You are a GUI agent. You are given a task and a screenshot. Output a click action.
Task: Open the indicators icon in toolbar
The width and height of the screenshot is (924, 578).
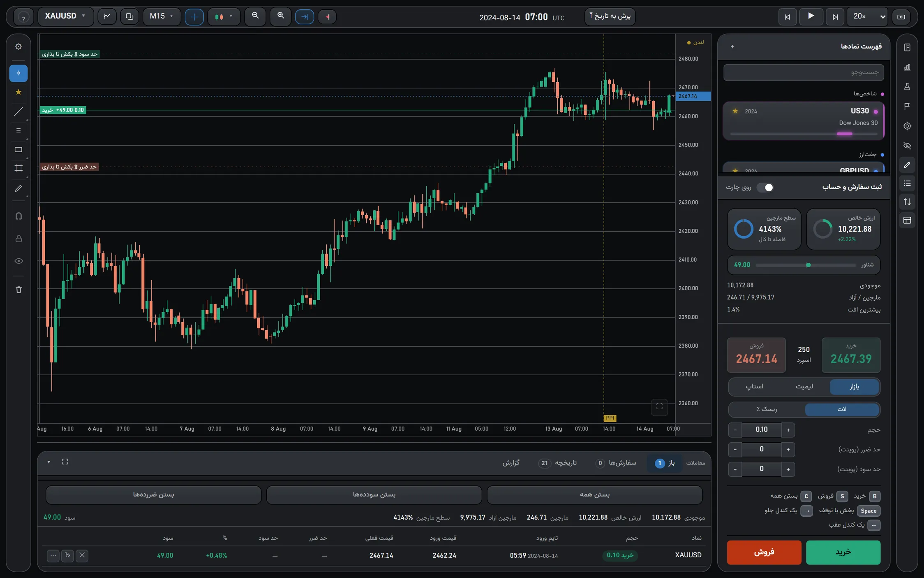click(107, 16)
